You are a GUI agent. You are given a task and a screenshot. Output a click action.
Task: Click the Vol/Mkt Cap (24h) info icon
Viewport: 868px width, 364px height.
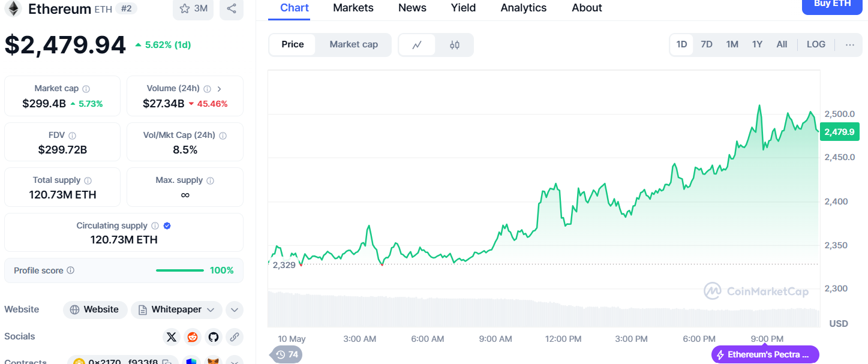click(223, 136)
